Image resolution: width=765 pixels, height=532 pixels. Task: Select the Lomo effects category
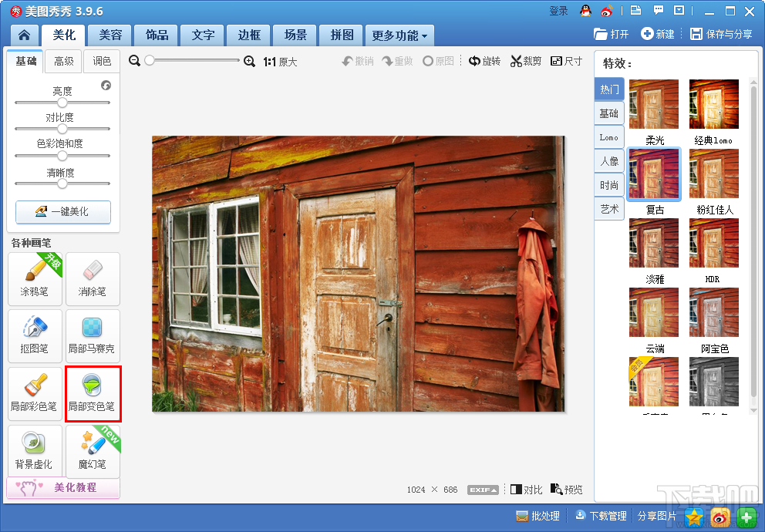click(x=609, y=137)
